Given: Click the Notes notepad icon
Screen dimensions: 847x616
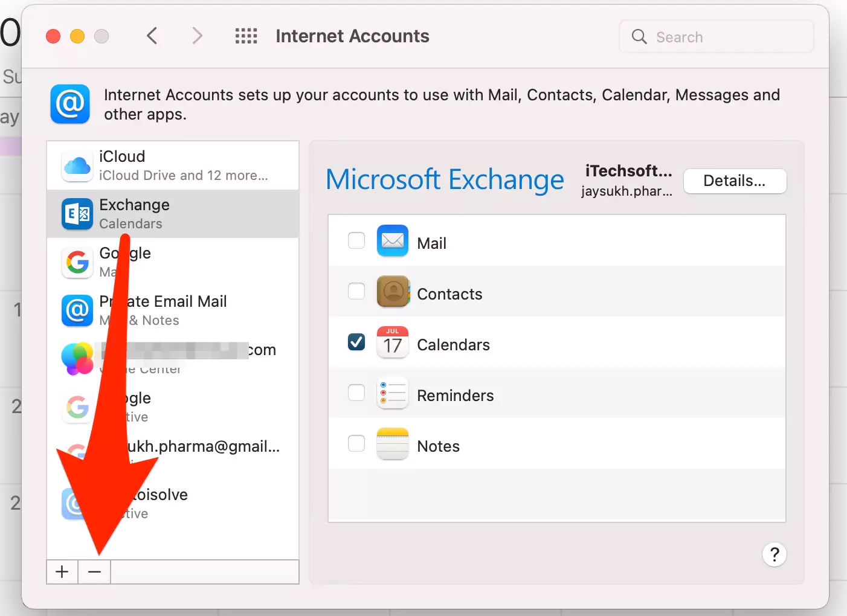Looking at the screenshot, I should (393, 444).
